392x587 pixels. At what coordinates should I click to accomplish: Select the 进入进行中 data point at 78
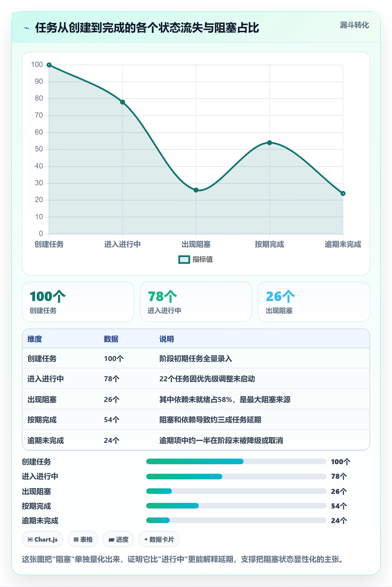point(123,102)
